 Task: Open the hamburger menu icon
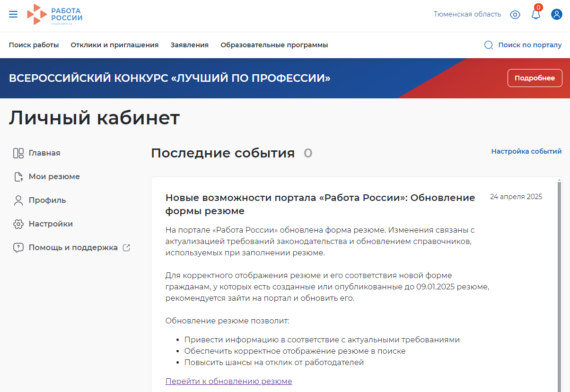(13, 14)
